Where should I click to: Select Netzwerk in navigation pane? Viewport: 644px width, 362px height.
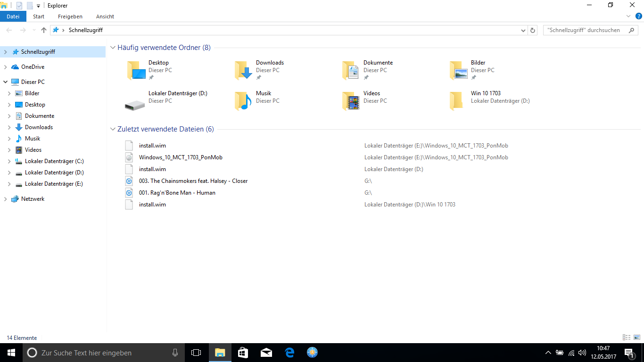point(33,199)
